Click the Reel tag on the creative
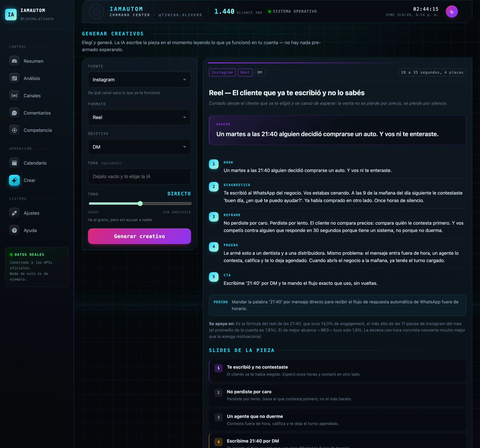Screen dimensions: 480x448 [245, 72]
